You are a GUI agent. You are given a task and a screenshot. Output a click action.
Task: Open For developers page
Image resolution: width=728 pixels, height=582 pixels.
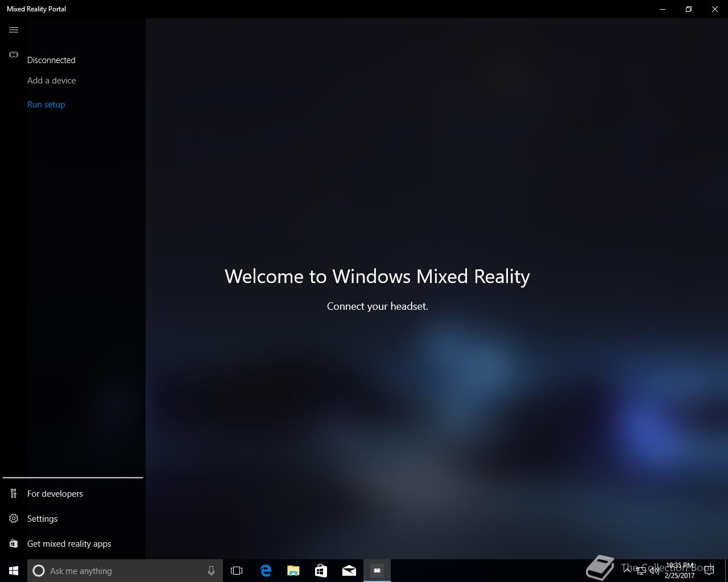pyautogui.click(x=55, y=493)
